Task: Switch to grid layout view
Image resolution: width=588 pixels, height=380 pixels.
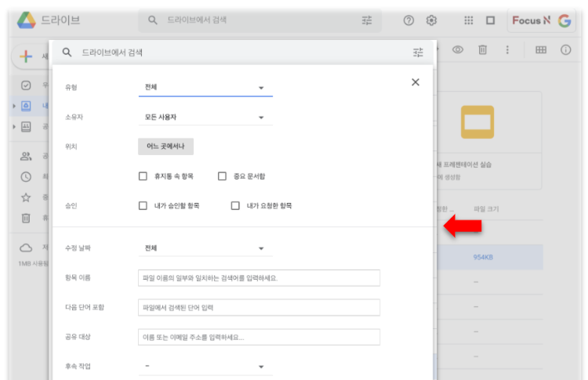Action: pos(541,49)
